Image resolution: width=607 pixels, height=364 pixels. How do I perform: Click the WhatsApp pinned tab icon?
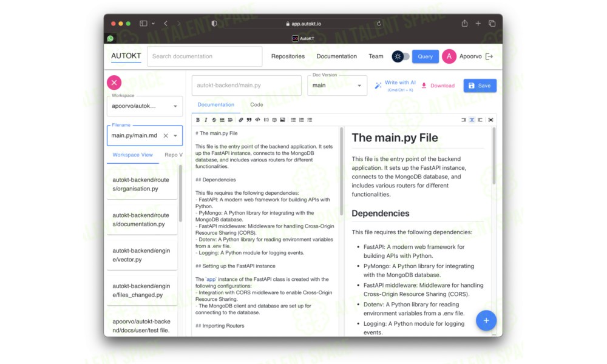point(110,38)
